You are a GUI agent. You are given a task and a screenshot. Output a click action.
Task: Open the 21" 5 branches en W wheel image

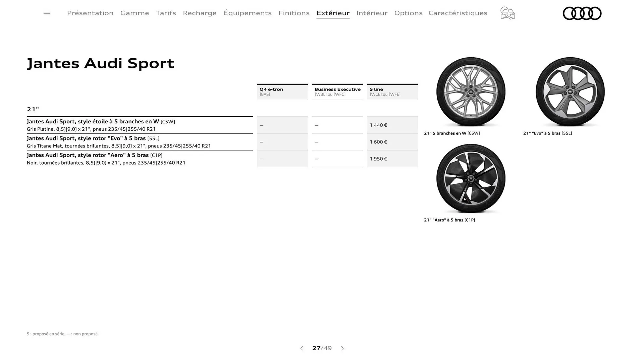pyautogui.click(x=470, y=92)
